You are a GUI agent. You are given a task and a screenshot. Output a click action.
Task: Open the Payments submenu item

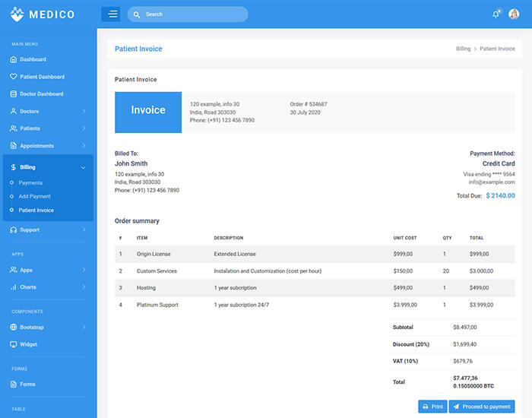point(30,183)
